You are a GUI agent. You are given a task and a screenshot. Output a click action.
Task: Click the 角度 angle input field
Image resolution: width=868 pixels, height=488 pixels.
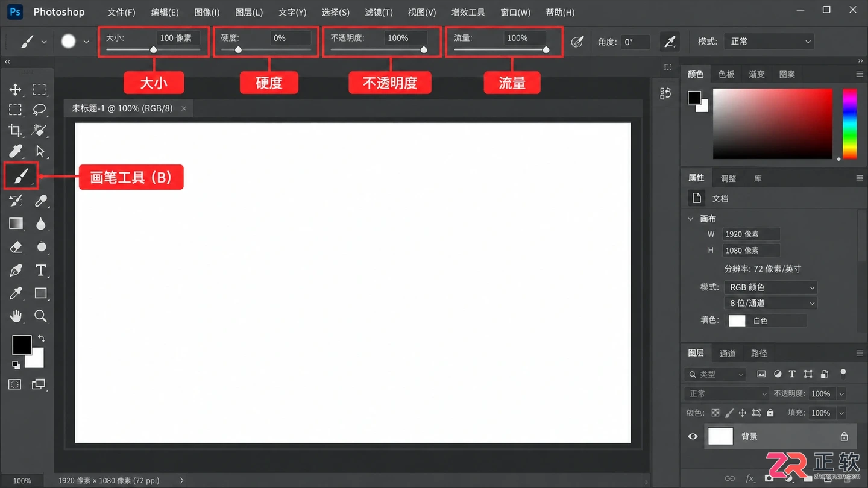click(x=636, y=42)
